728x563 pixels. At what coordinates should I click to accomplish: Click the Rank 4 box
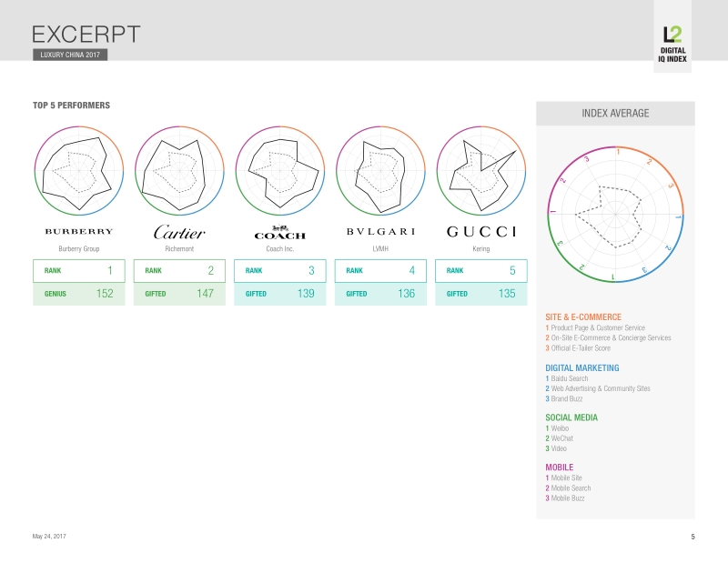point(380,271)
